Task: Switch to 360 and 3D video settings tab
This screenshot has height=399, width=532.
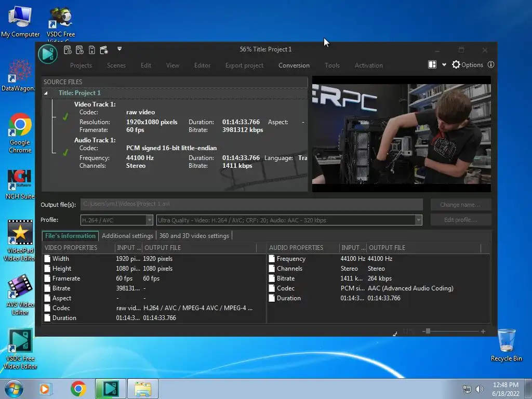Action: pos(194,236)
